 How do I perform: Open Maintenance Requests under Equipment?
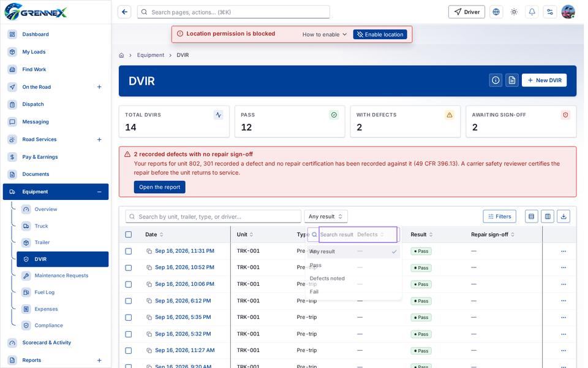(x=62, y=275)
